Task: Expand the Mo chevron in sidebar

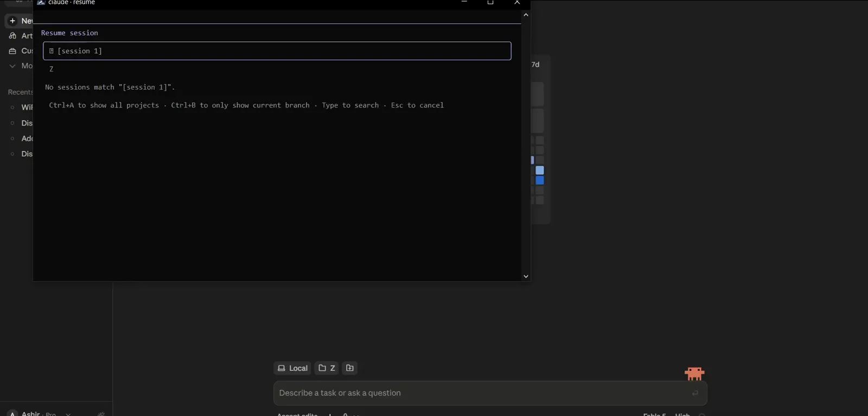Action: [x=12, y=66]
